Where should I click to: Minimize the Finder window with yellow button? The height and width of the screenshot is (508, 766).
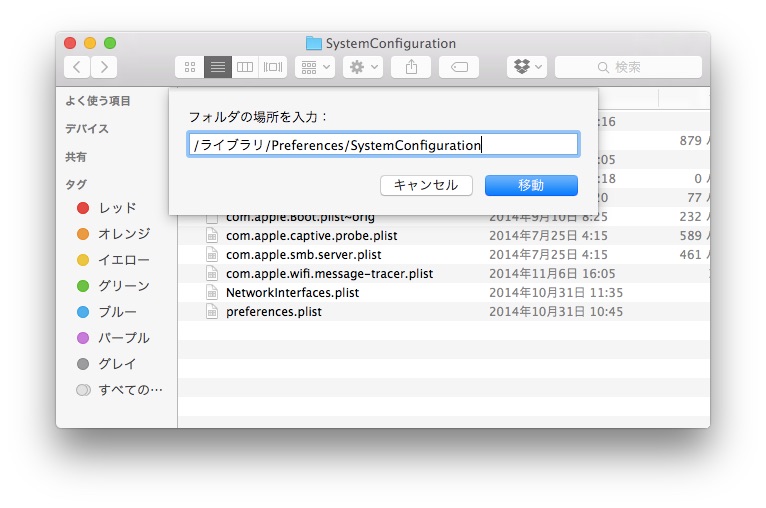[x=90, y=43]
